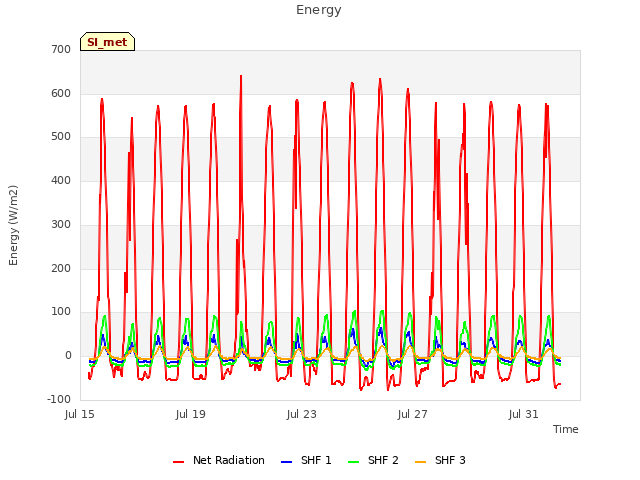640x480 pixels.
Task: Click the Jul 27 x-axis tick label
Action: click(x=413, y=415)
